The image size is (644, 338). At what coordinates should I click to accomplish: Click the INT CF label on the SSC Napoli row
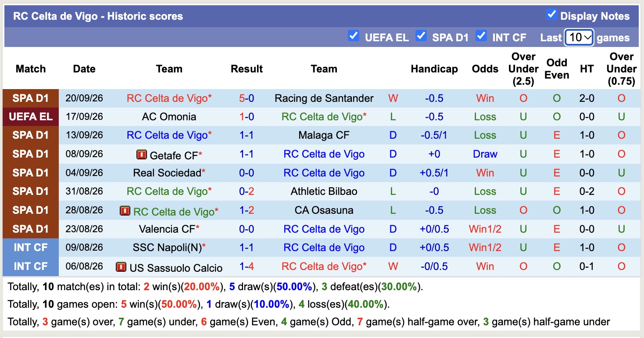[x=30, y=248]
